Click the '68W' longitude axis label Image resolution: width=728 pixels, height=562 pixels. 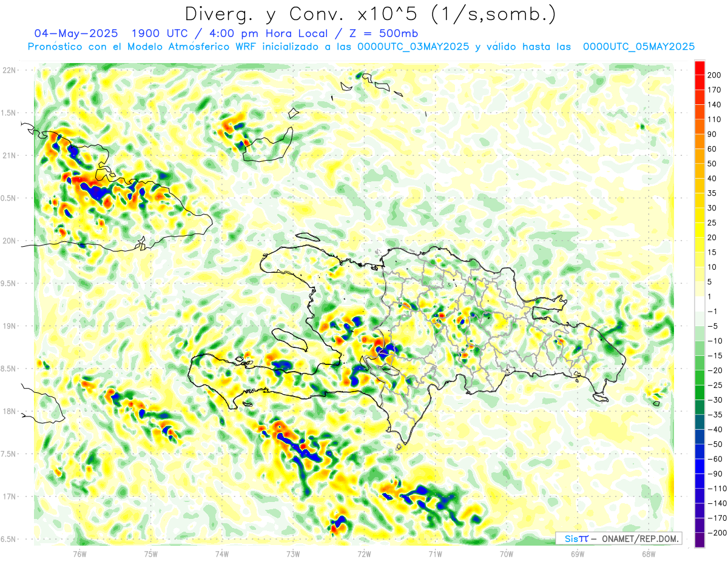coord(649,553)
